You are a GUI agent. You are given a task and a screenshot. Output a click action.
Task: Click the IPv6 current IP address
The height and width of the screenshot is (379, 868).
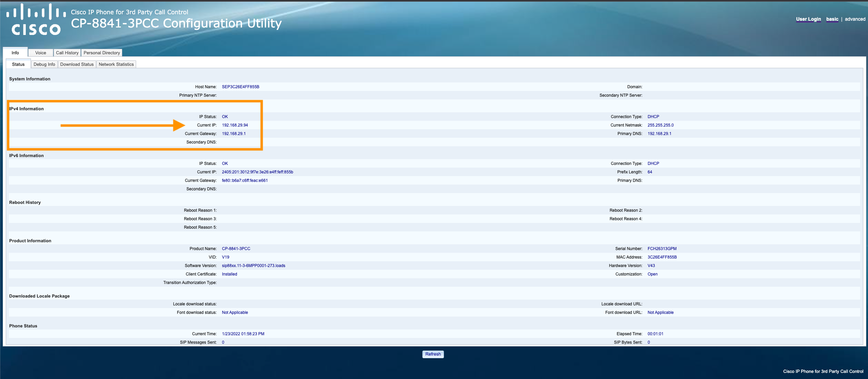(257, 172)
